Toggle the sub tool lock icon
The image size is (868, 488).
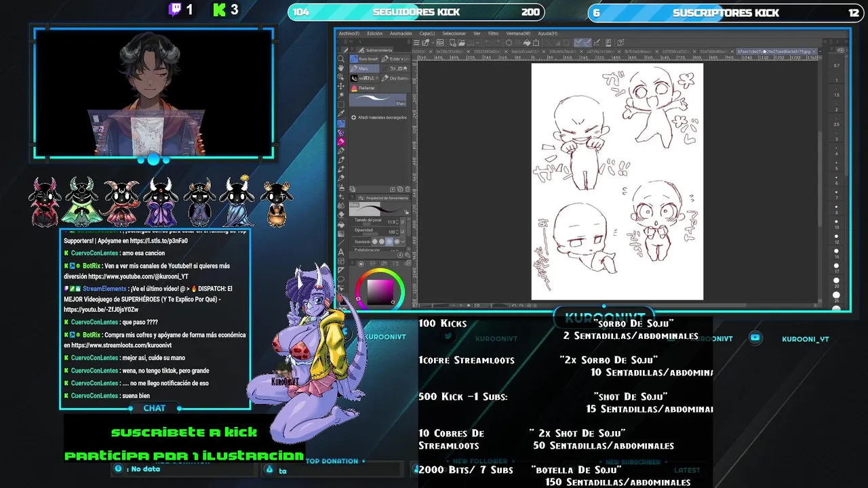click(x=406, y=211)
